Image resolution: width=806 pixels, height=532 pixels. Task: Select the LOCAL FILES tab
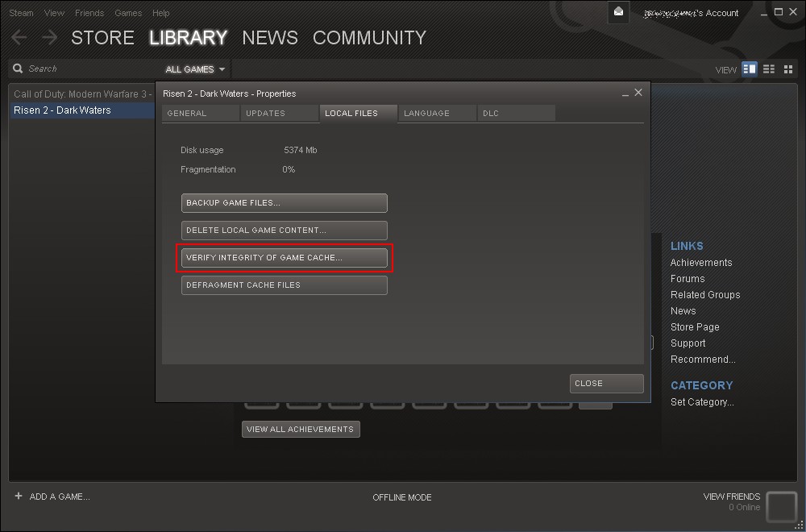pos(359,114)
